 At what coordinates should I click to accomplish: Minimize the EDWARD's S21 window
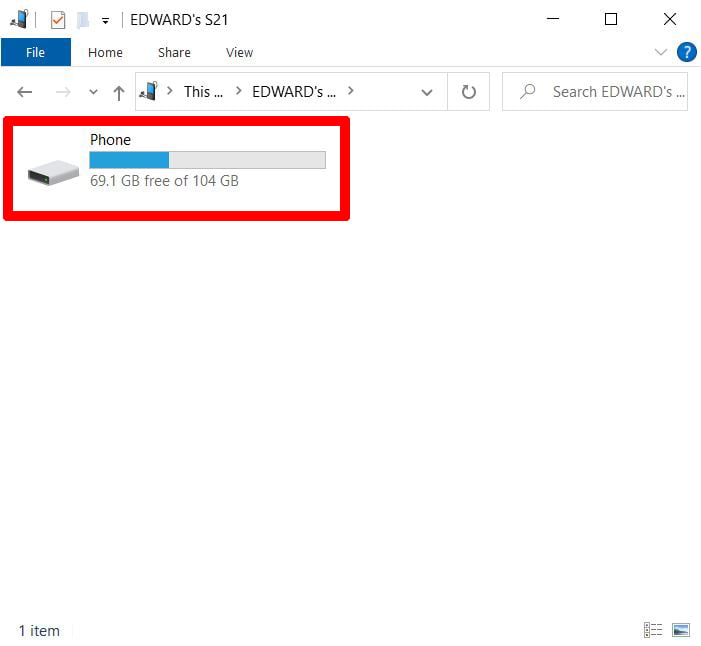[553, 19]
